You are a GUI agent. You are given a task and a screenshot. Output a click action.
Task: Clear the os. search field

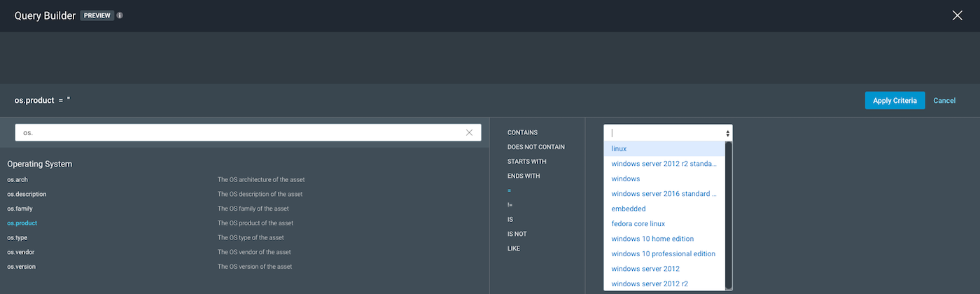point(469,132)
